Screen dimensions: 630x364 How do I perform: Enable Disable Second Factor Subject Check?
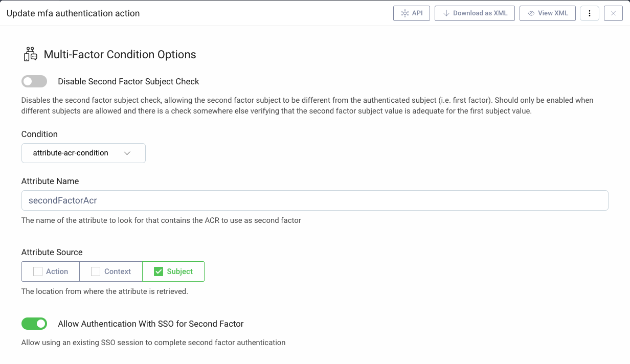tap(34, 81)
